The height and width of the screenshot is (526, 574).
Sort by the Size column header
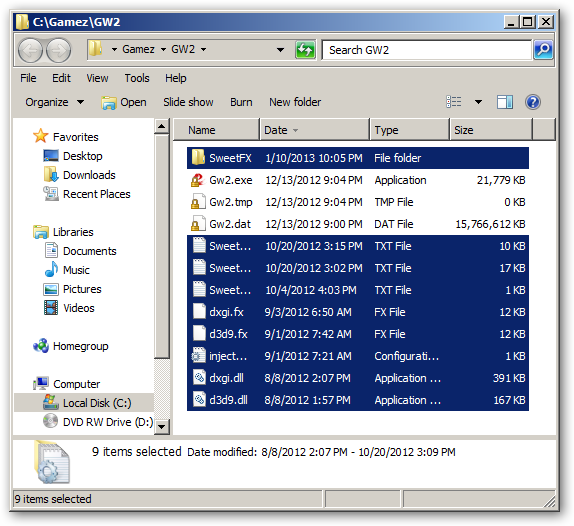(x=491, y=130)
